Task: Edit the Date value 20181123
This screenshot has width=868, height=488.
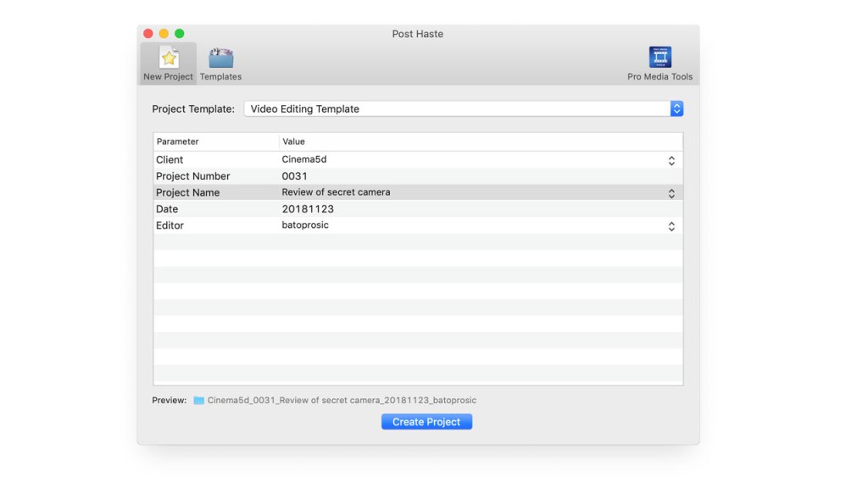Action: click(x=308, y=209)
